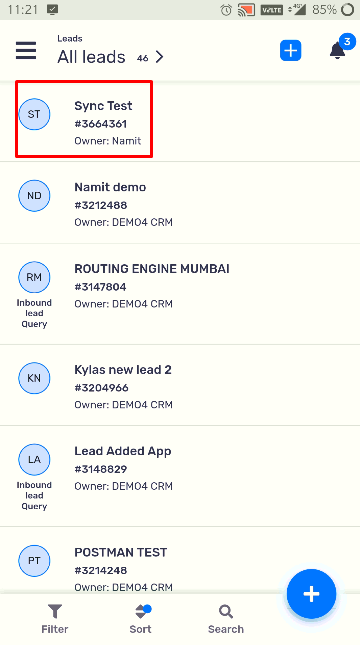
Task: Tap the blue add-lead plus icon in header
Action: pos(290,51)
